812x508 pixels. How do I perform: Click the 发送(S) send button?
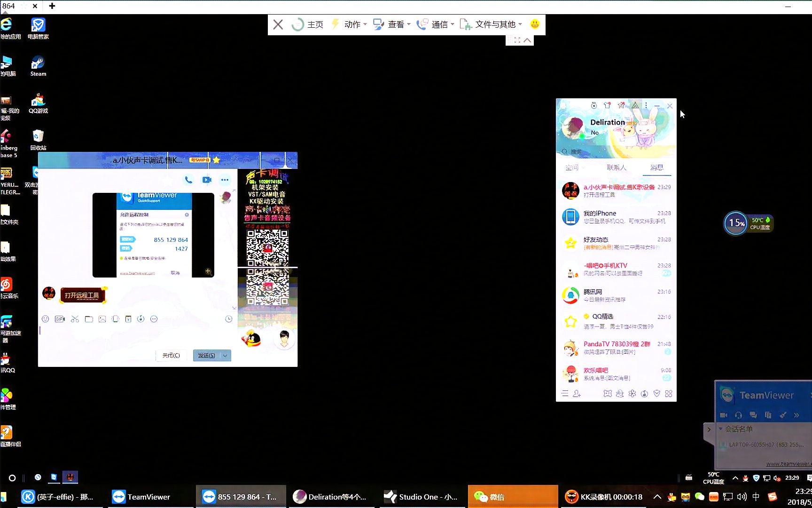(x=206, y=355)
